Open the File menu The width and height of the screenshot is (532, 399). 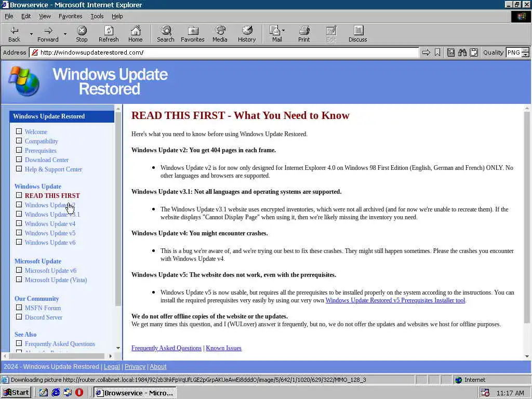[x=9, y=16]
